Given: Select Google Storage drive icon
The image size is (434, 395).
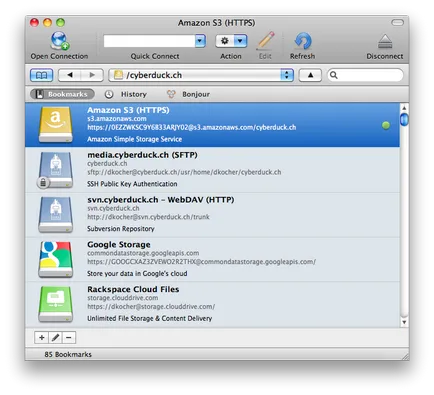Looking at the screenshot, I should (56, 259).
